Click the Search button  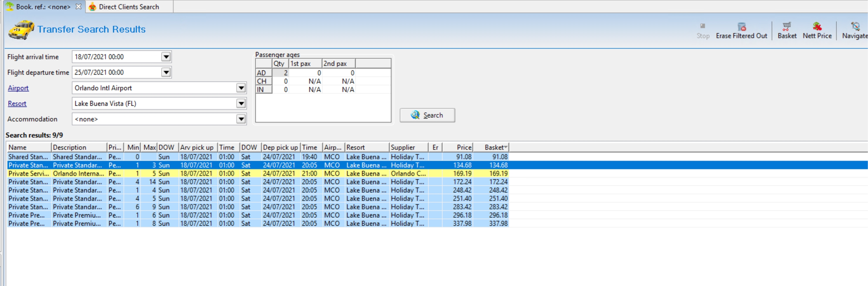(427, 115)
